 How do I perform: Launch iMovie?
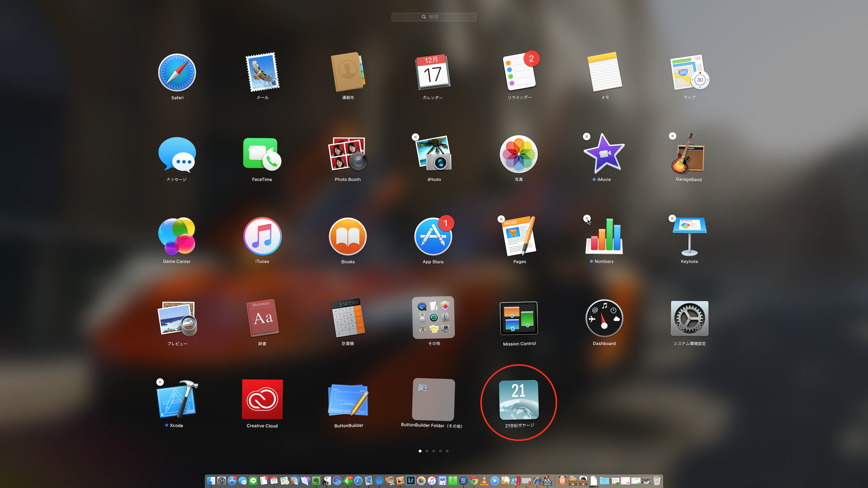(604, 154)
